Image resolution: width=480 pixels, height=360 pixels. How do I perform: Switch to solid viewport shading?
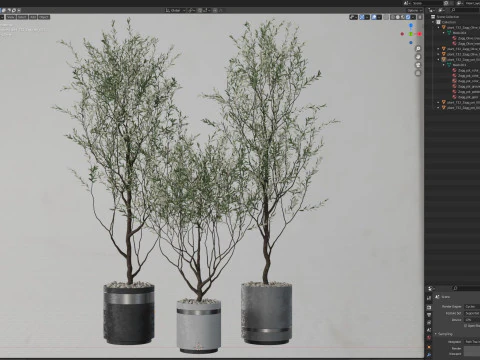tap(398, 17)
